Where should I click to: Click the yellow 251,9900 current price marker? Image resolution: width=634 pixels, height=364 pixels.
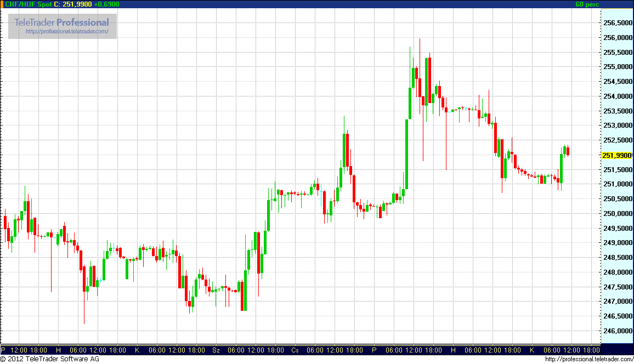(x=617, y=156)
